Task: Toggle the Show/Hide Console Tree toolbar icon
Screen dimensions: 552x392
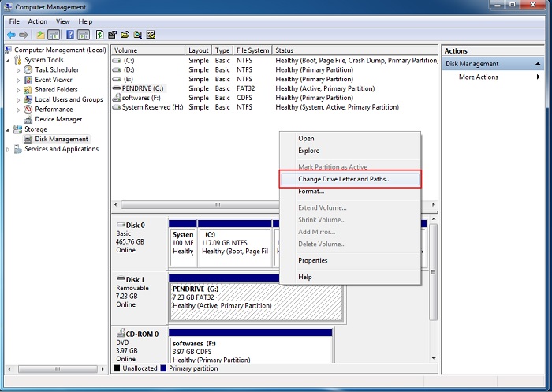Action: point(54,35)
